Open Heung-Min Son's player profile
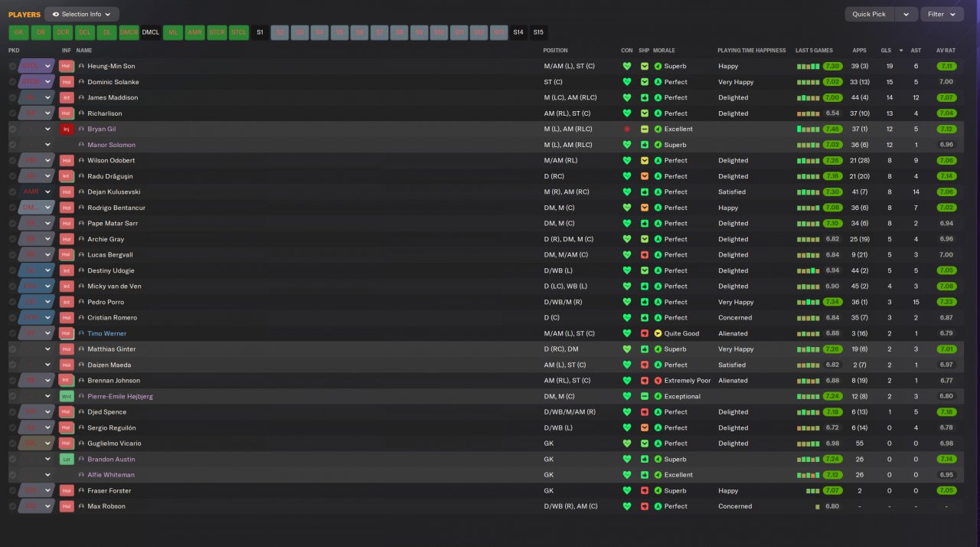980x547 pixels. (x=111, y=66)
